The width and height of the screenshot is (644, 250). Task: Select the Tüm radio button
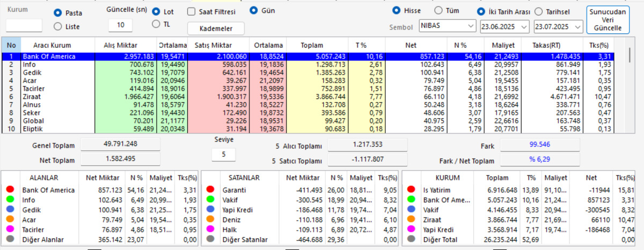click(438, 10)
